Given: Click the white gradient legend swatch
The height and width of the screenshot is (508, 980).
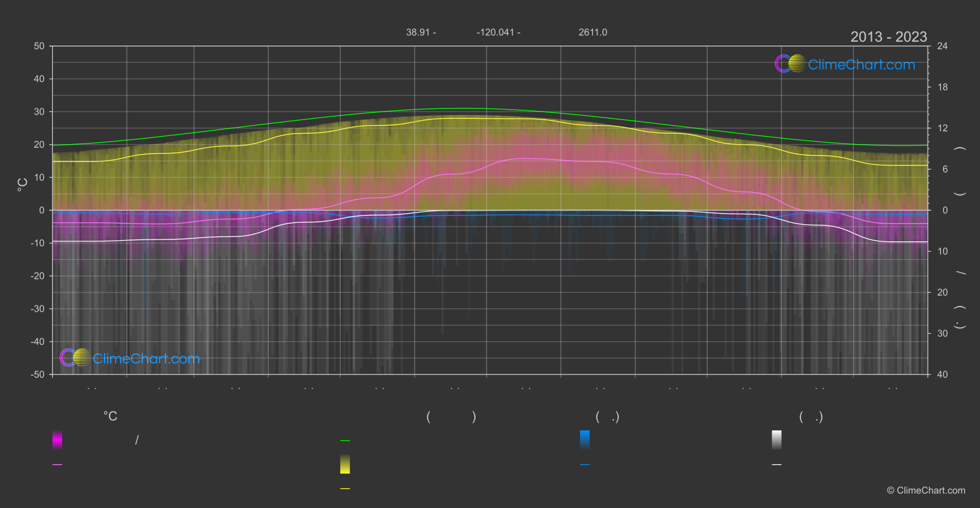Looking at the screenshot, I should pos(777,440).
